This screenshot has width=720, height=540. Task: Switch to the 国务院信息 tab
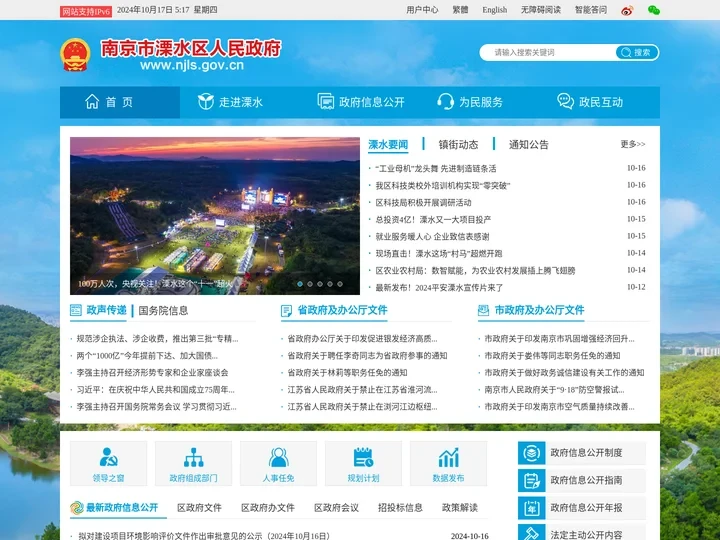pos(163,310)
